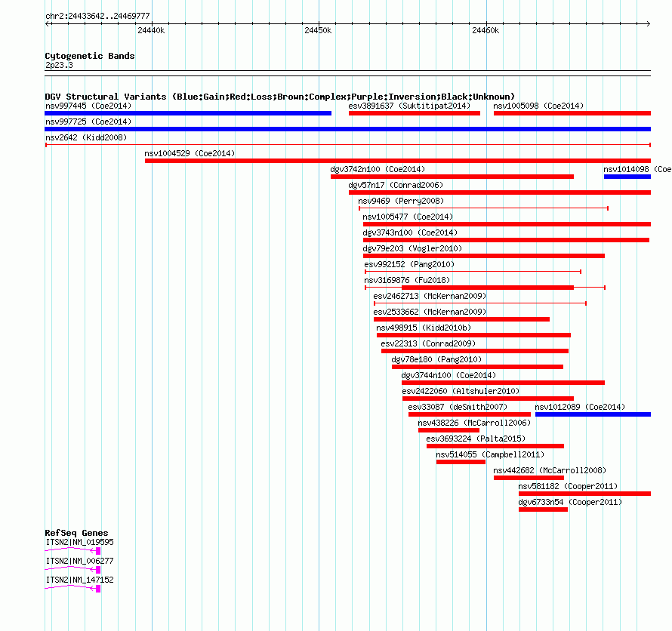Select the 2p23.3 band label
This screenshot has height=631, width=672.
coord(59,65)
